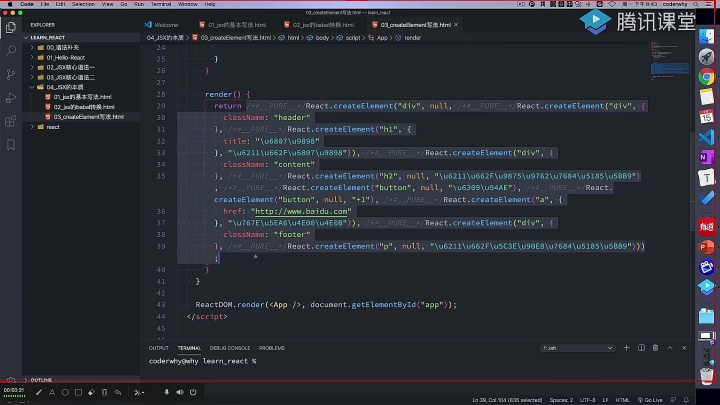This screenshot has height=405, width=720.
Task: Open the Run menu
Action: [139, 4]
